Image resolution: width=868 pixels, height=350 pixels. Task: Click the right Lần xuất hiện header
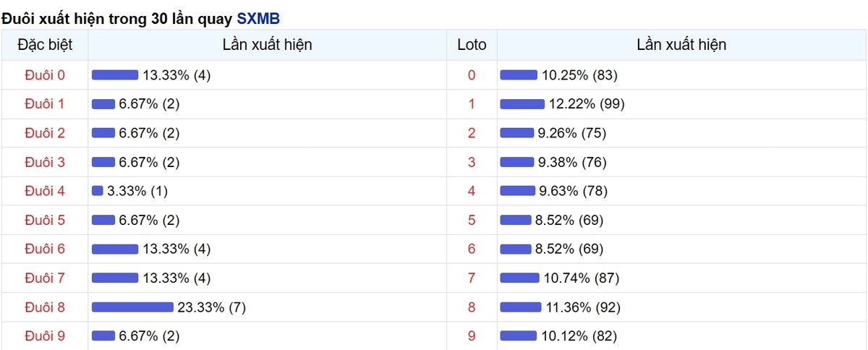[681, 45]
